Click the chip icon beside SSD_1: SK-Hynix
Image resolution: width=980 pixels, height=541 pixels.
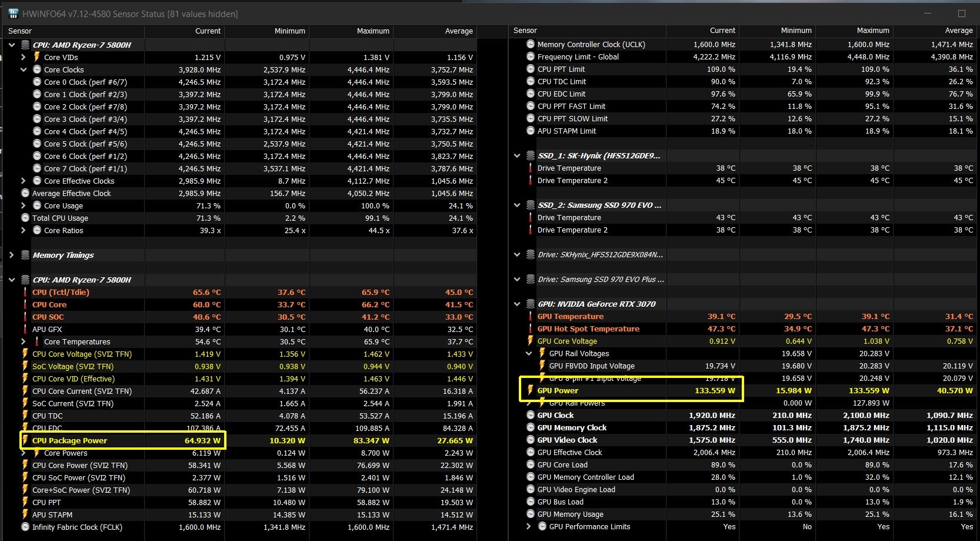[x=531, y=155]
